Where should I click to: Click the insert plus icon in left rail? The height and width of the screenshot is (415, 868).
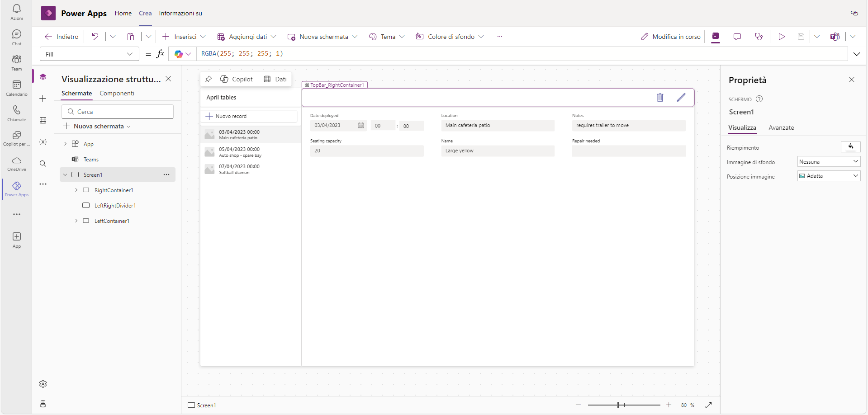coord(43,99)
